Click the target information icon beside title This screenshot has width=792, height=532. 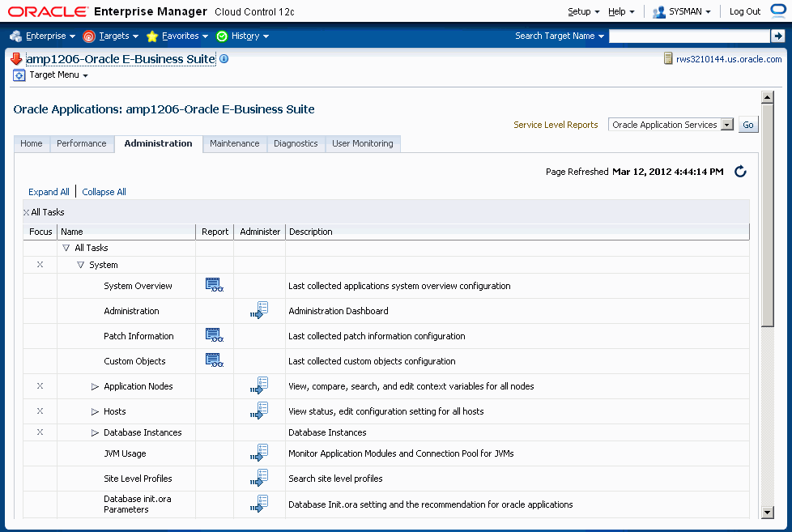coord(224,59)
